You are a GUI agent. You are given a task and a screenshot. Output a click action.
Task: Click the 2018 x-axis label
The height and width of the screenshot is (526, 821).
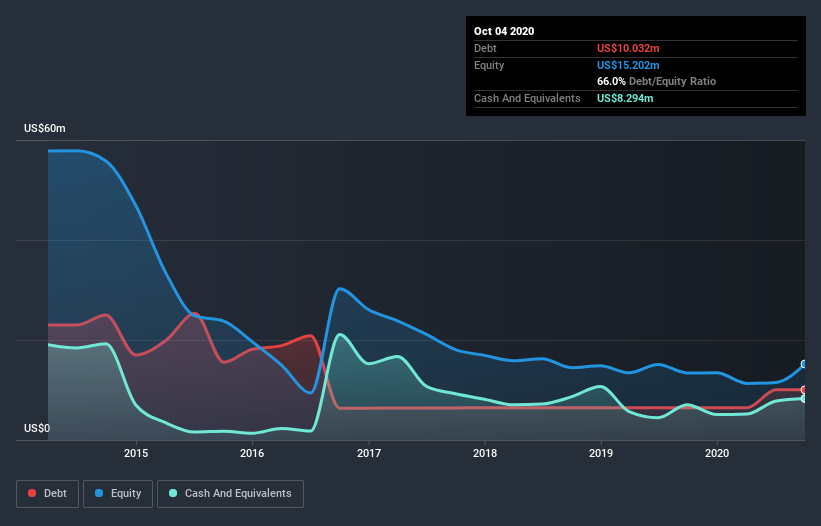pyautogui.click(x=485, y=453)
